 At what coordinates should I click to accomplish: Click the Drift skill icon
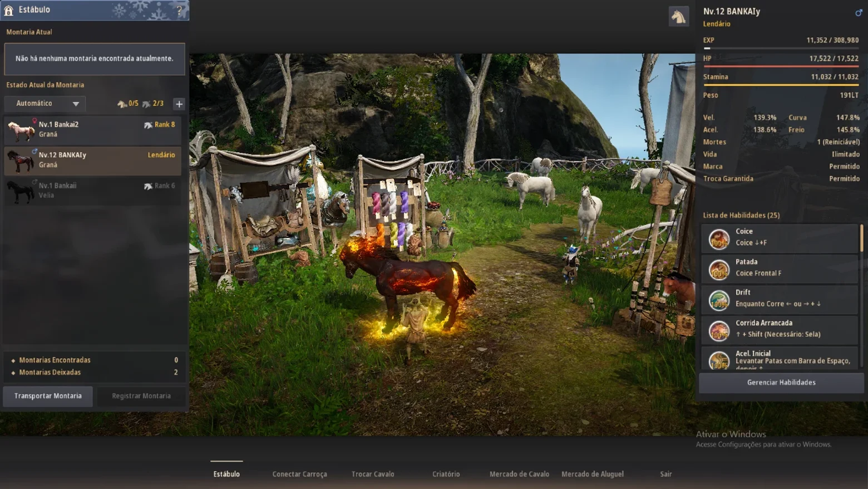point(719,300)
